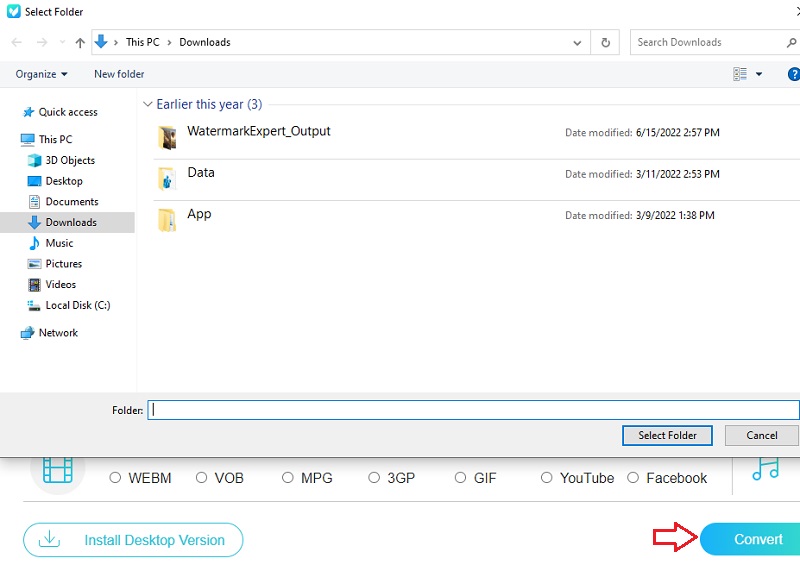Switch to audio formats music icon
This screenshot has width=800, height=571.
click(x=765, y=469)
